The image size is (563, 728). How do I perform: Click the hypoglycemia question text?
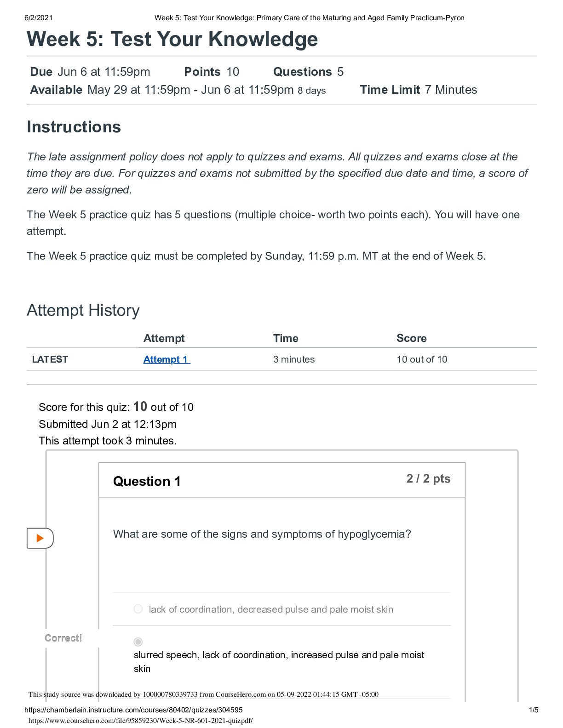click(262, 534)
